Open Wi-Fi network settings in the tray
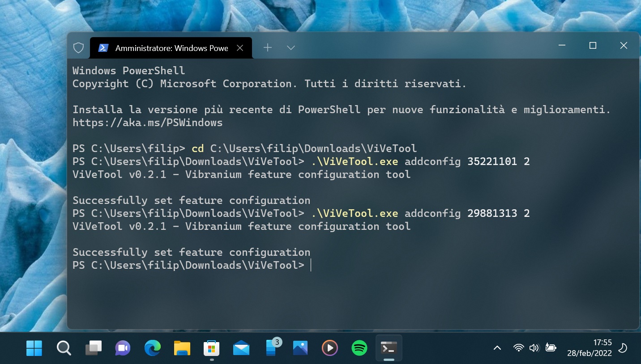Viewport: 641px width, 364px height. click(x=518, y=347)
